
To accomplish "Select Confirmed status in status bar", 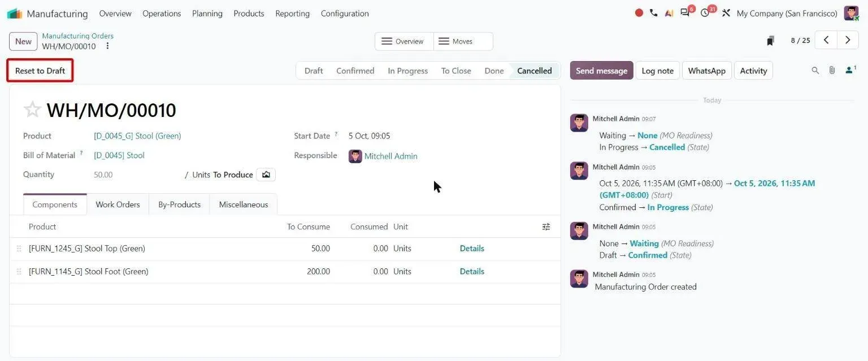I will pyautogui.click(x=355, y=71).
